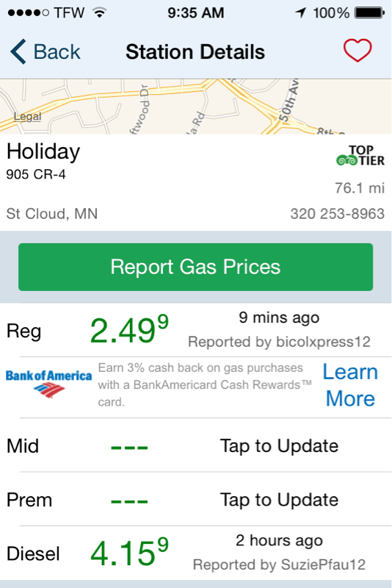This screenshot has width=392, height=588.
Task: Tap the reporter name bicolxpress12
Action: pos(323,342)
